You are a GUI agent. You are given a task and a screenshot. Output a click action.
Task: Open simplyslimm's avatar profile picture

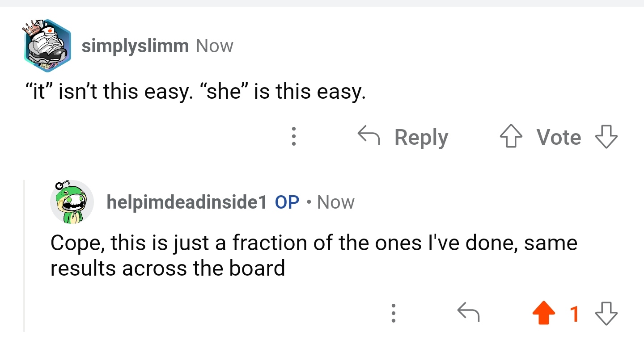pyautogui.click(x=47, y=46)
